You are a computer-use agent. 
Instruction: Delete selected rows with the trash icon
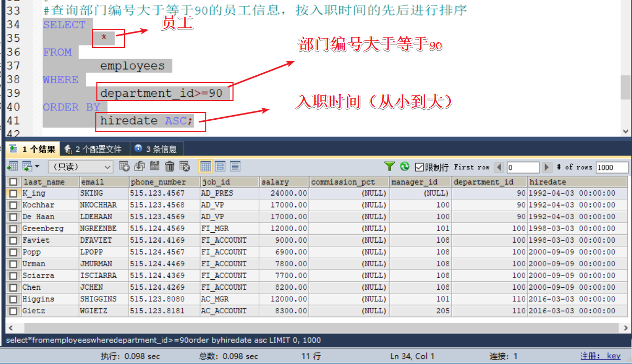tap(170, 167)
